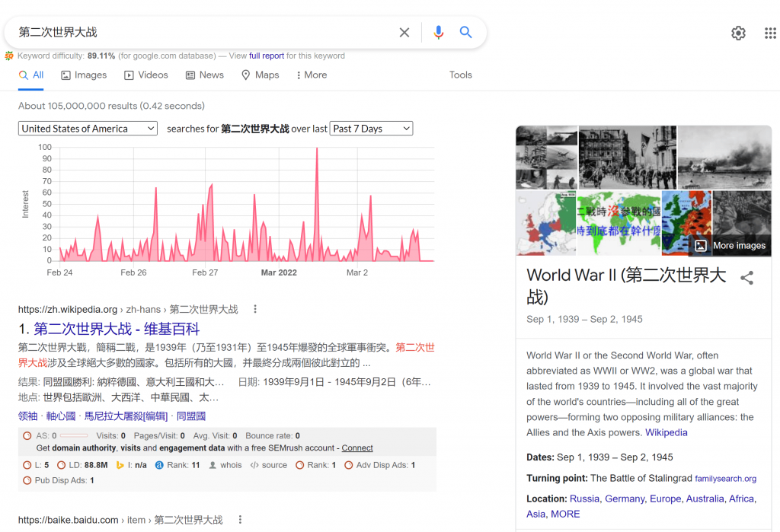
Task: Click the whois person icon
Action: point(213,465)
